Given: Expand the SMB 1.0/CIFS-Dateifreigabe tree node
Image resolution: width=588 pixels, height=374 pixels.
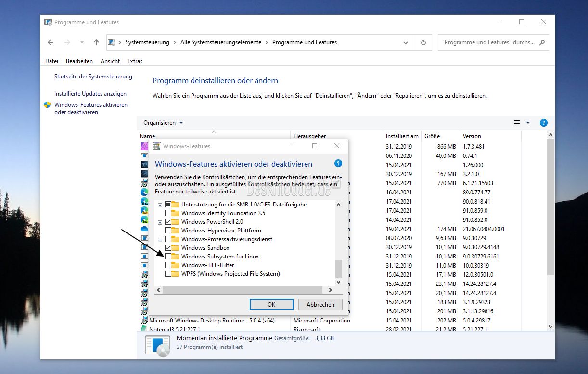Looking at the screenshot, I should (x=160, y=205).
